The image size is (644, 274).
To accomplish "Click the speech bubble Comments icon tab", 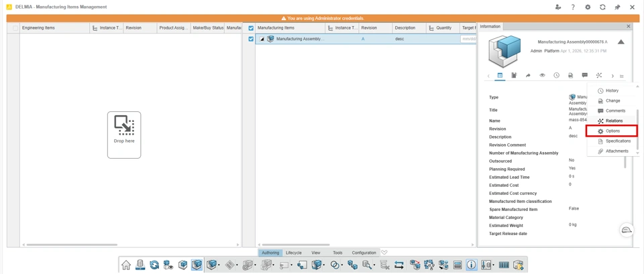I will (585, 76).
